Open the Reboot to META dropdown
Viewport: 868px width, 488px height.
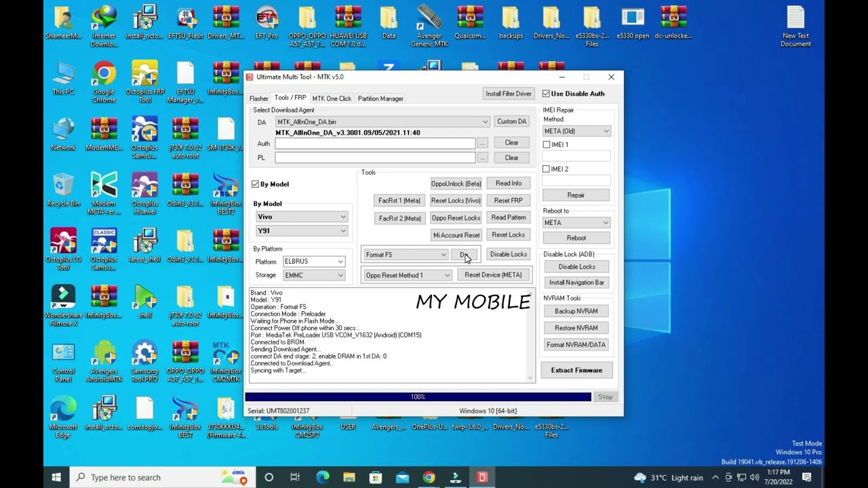(x=576, y=222)
